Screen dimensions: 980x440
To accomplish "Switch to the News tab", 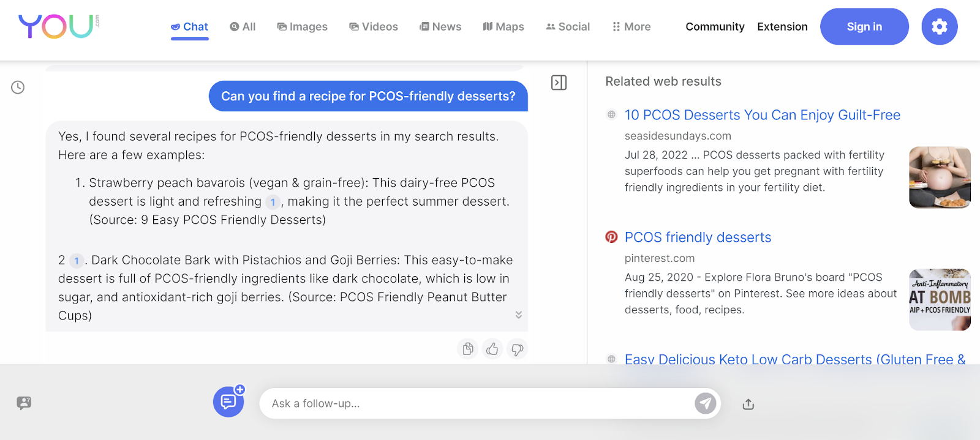I will (x=440, y=27).
